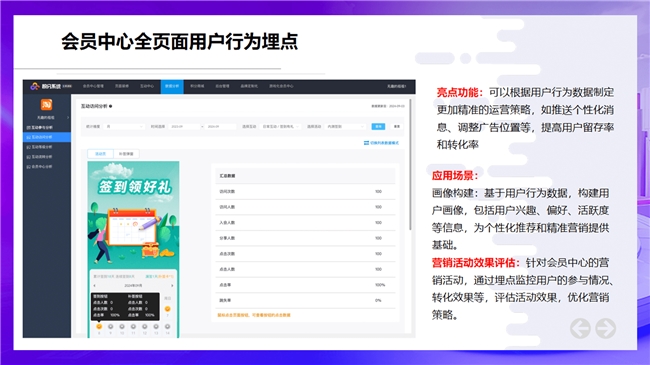Show the previous month in sign-in calendar
The width and height of the screenshot is (650, 365).
tap(95, 286)
